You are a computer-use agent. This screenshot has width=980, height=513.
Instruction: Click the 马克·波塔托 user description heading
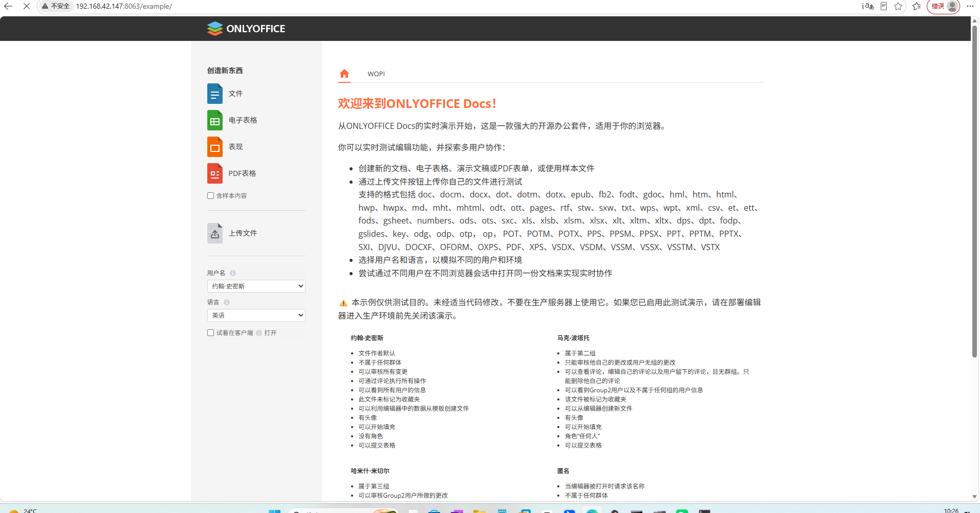(573, 338)
